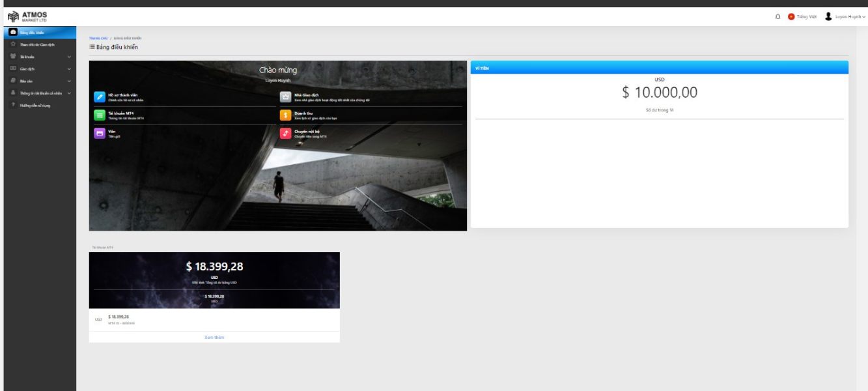Click the ATMOS Market logo

point(27,16)
